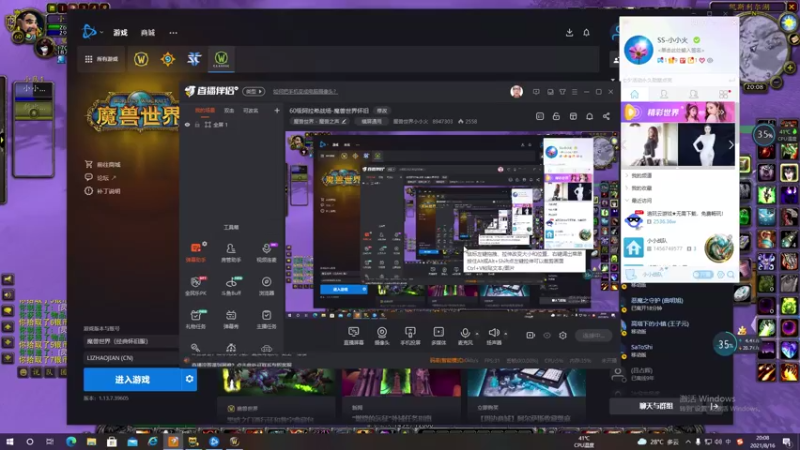Open the 全民乐PK tool
800x450 pixels.
coord(196,286)
